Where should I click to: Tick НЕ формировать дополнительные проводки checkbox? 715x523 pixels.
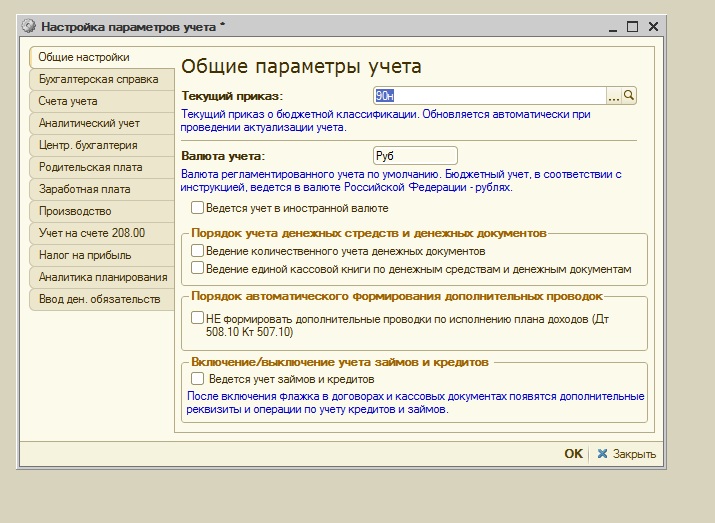click(x=197, y=318)
